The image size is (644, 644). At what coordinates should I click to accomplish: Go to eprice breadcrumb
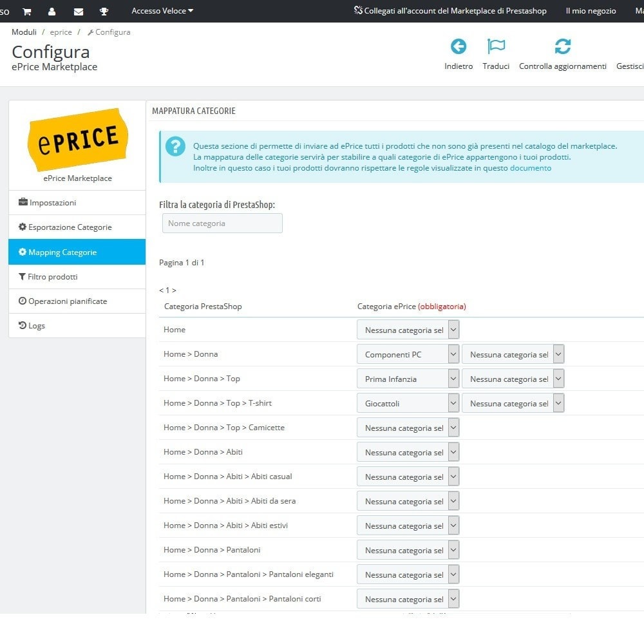coord(61,32)
